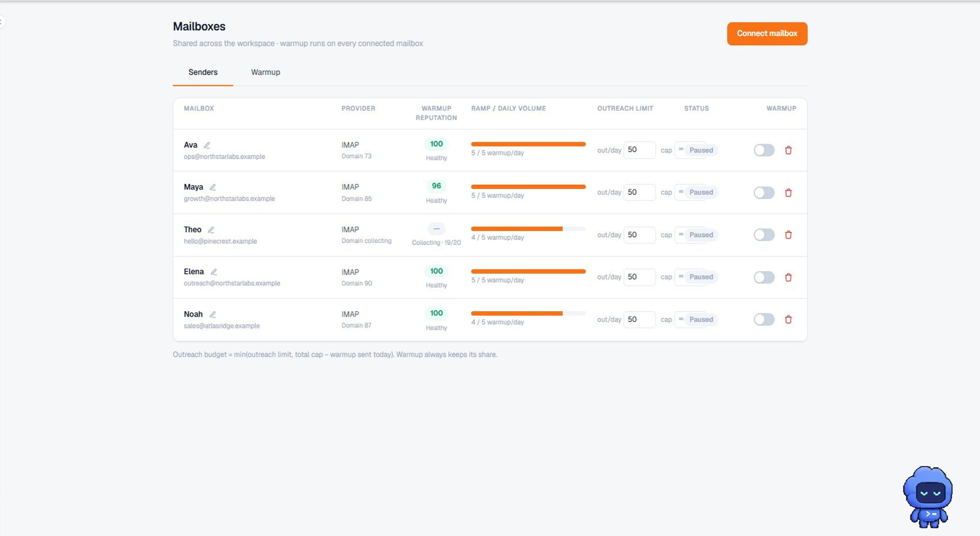Click the Connect mailbox button
Screen dimensions: 980x536
click(x=767, y=34)
